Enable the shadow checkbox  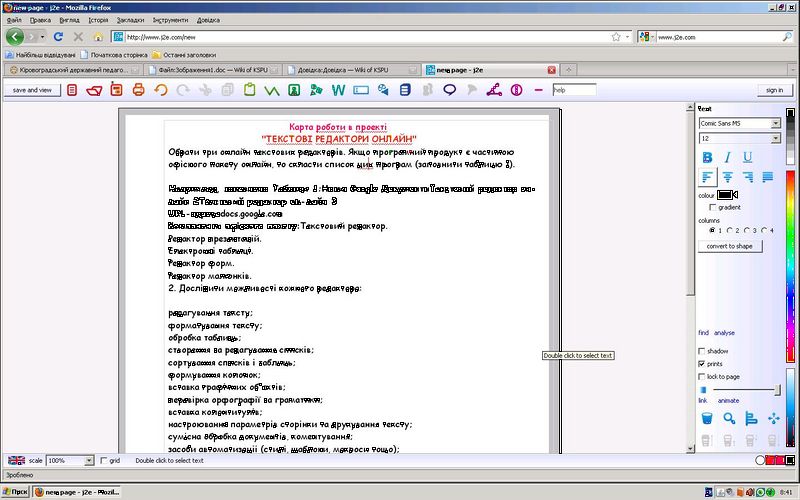pos(702,351)
